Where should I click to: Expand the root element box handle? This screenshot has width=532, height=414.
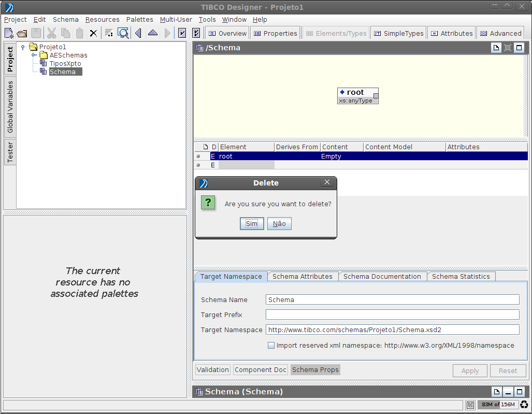376,96
